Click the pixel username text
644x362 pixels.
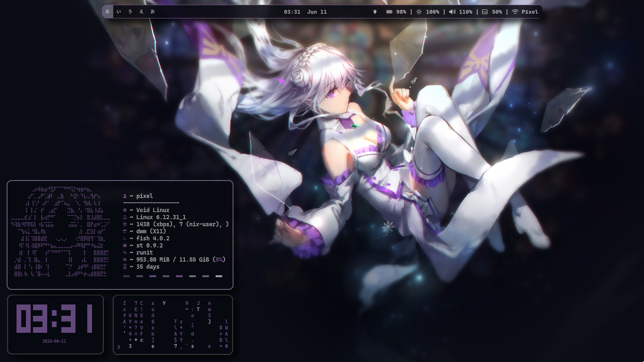[144, 196]
